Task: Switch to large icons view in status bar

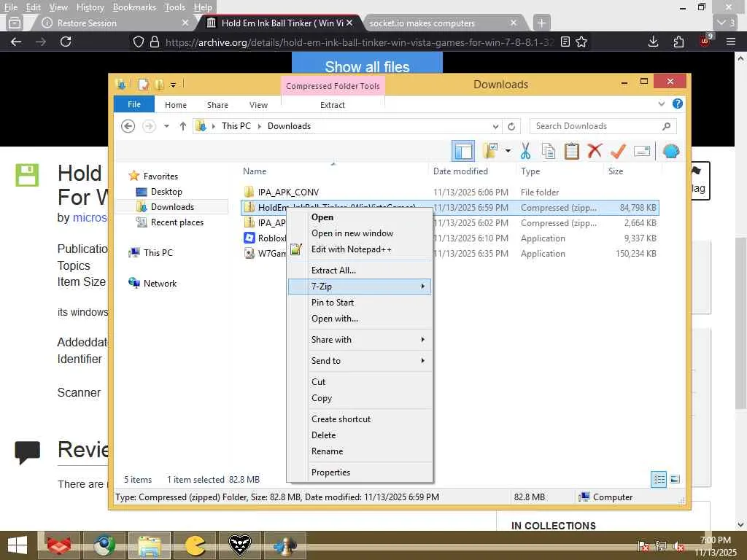Action: pyautogui.click(x=675, y=479)
